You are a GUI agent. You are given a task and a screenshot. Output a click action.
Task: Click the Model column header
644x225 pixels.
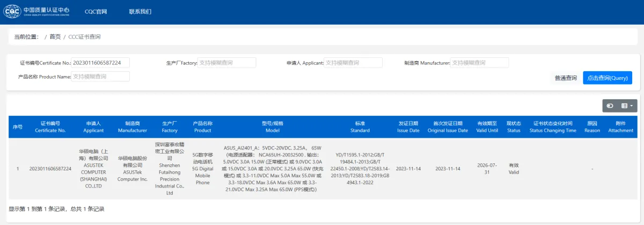click(273, 127)
